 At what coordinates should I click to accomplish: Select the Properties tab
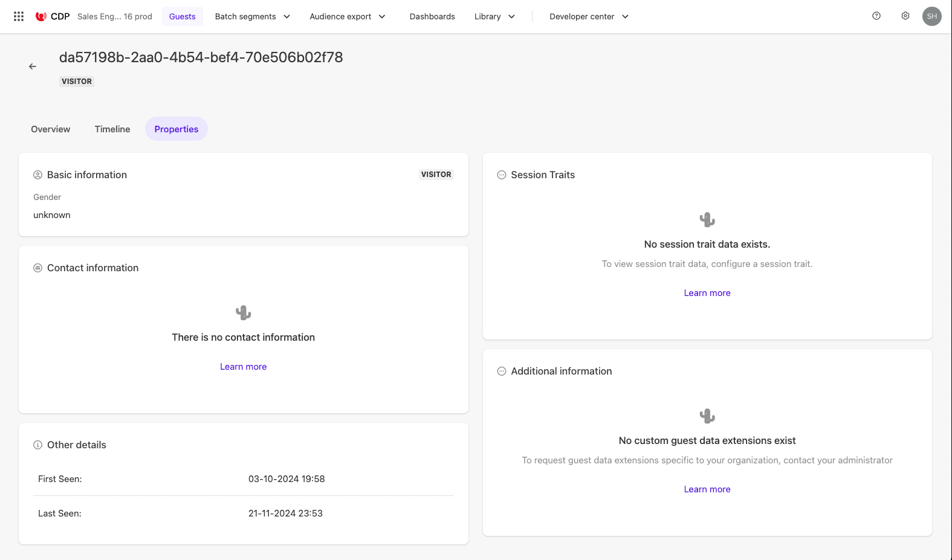(x=176, y=129)
